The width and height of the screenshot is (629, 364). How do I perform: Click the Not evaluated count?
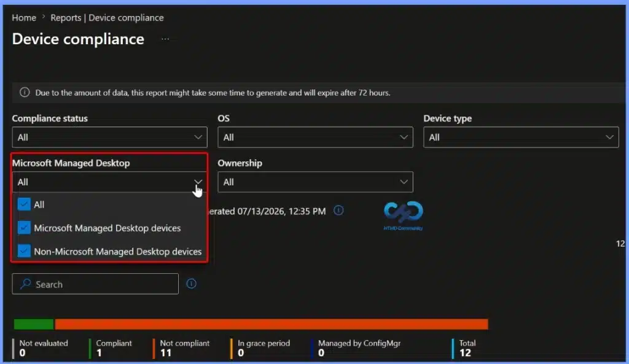[23, 353]
